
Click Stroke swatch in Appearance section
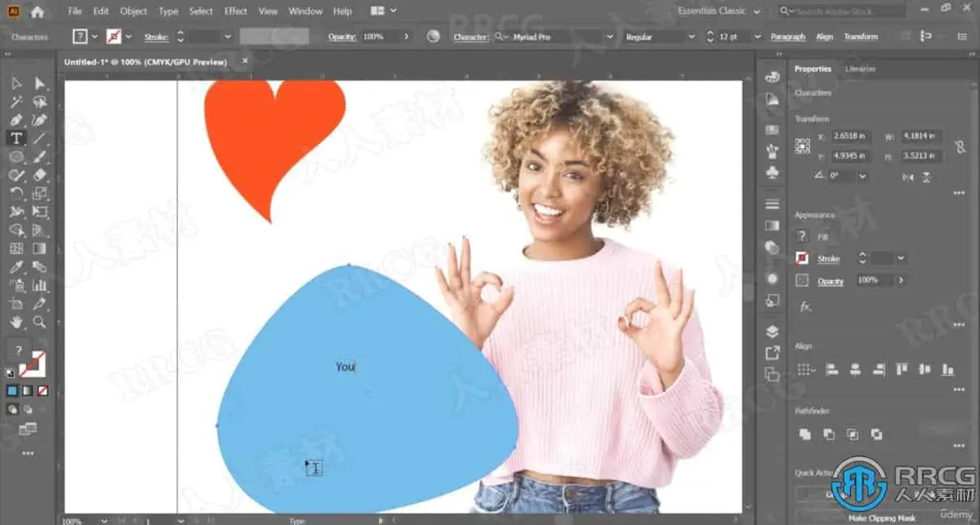803,258
